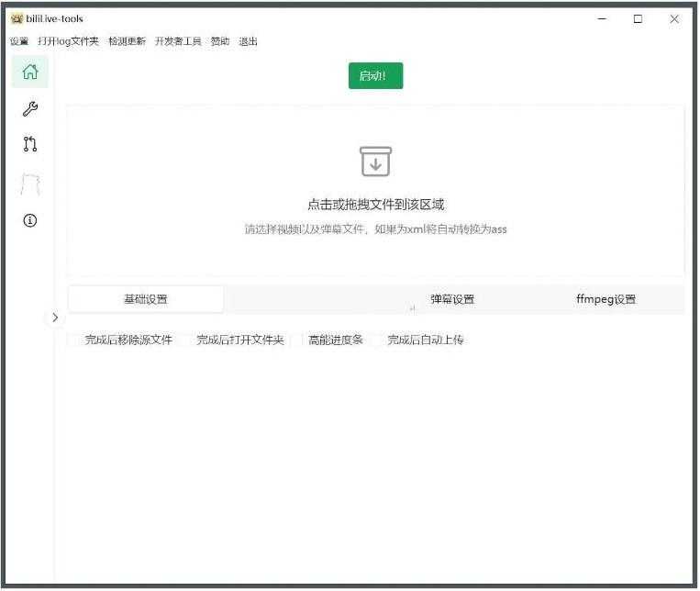The width and height of the screenshot is (700, 591).
Task: Select 检测更新 from the menu bar
Action: 127,41
